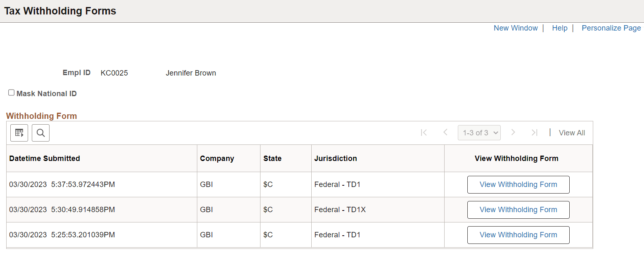Click the Empl ID value KC0025
Viewport: 644px width, 253px height.
coord(114,73)
